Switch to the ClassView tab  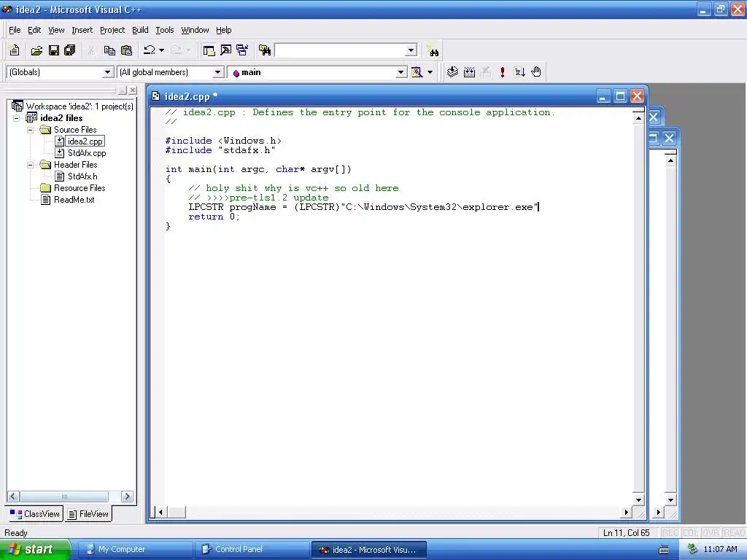[x=35, y=514]
